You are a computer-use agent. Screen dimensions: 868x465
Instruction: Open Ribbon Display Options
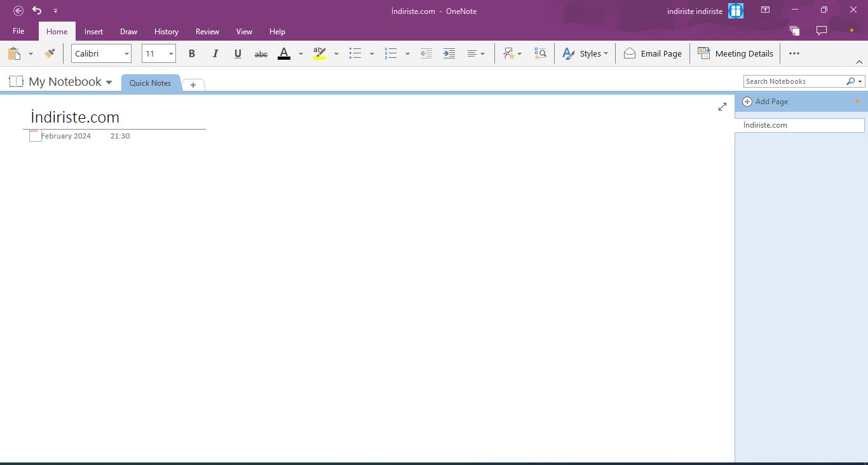[x=766, y=10]
